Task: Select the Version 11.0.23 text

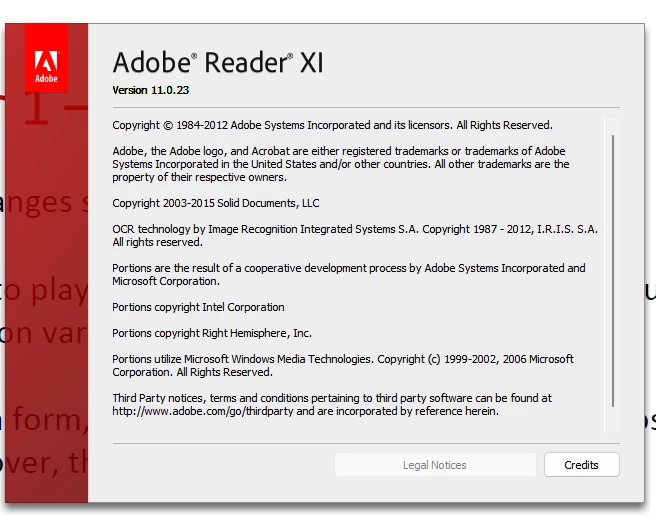Action: pos(151,90)
